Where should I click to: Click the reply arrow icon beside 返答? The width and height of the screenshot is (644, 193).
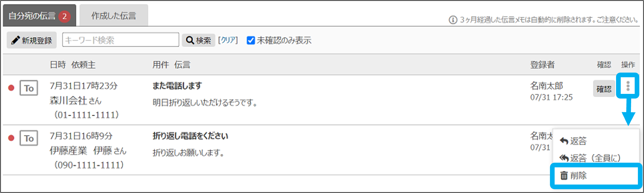click(x=564, y=141)
